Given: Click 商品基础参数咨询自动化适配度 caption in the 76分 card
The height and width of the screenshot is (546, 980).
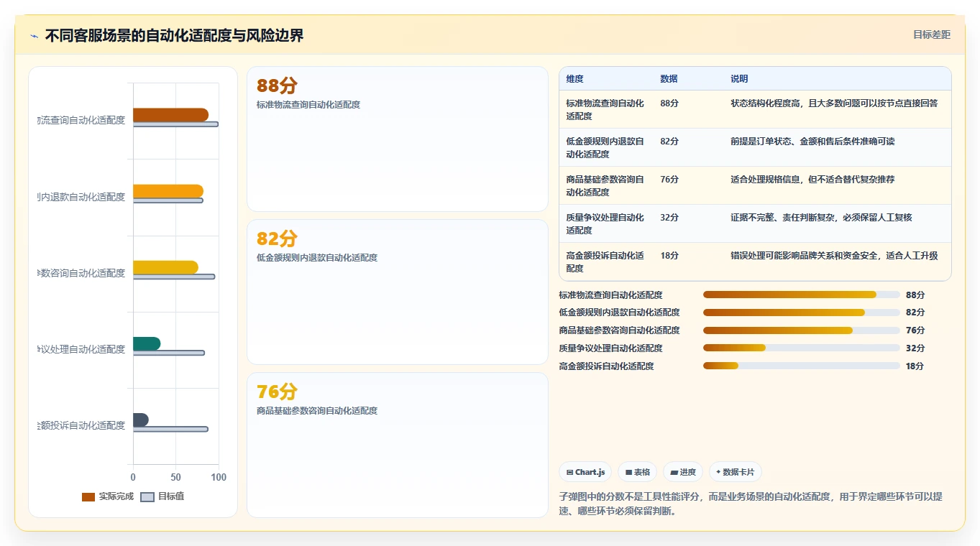Looking at the screenshot, I should coord(317,411).
